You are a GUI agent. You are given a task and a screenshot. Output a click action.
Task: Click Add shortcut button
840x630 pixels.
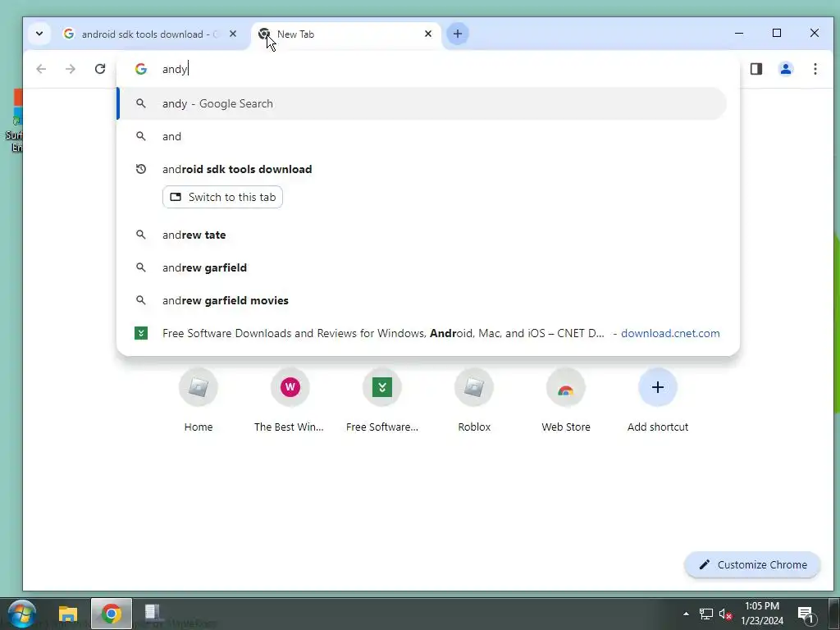pos(658,400)
